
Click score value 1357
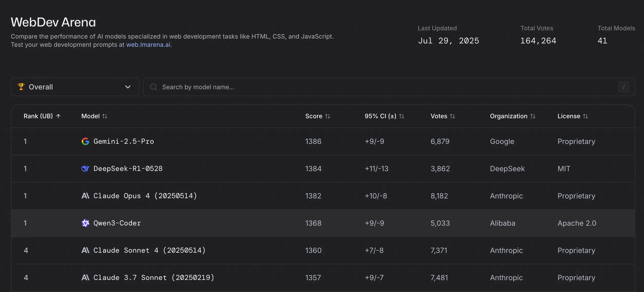point(313,278)
